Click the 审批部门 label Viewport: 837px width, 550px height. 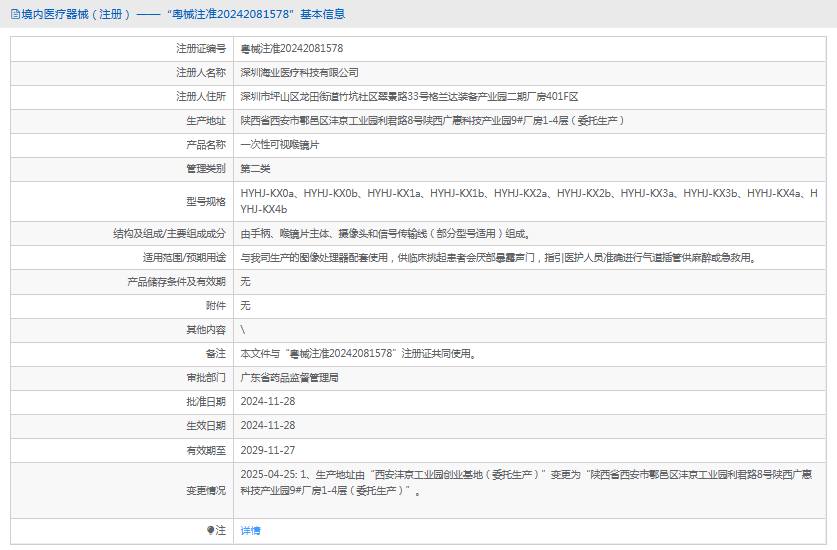tap(206, 378)
